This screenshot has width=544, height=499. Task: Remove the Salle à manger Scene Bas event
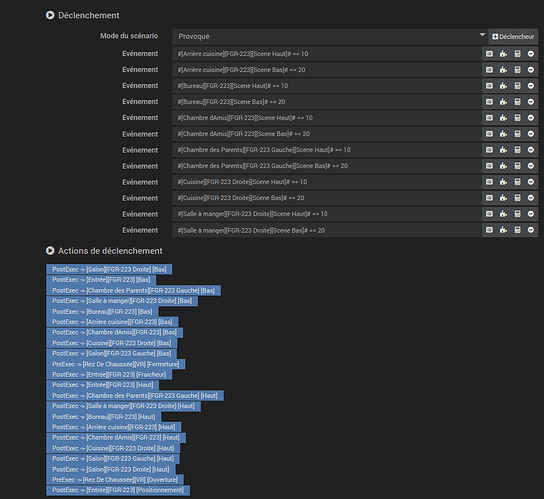531,230
